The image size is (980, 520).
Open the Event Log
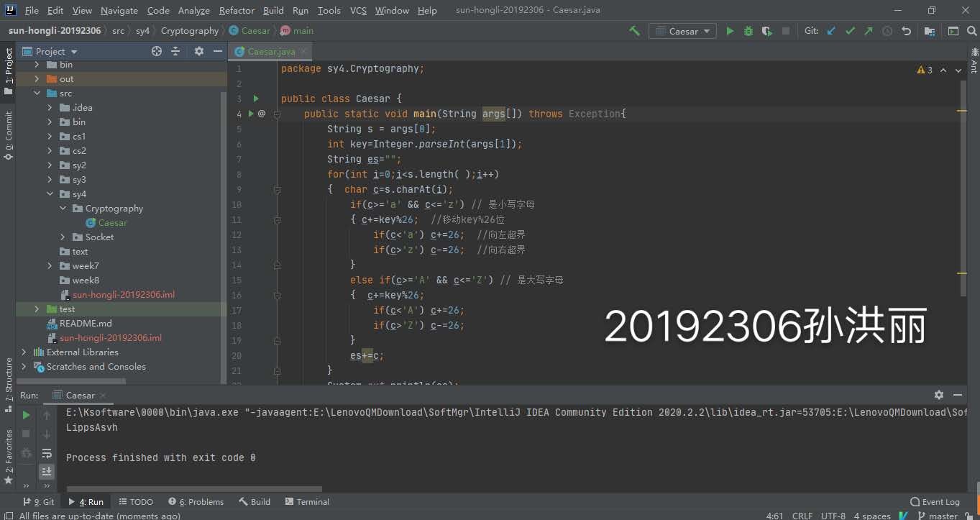(935, 501)
